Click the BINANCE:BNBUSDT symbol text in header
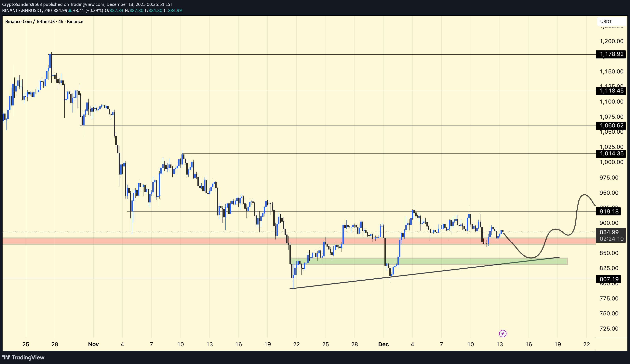Image resolution: width=630 pixels, height=364 pixels. (22, 10)
